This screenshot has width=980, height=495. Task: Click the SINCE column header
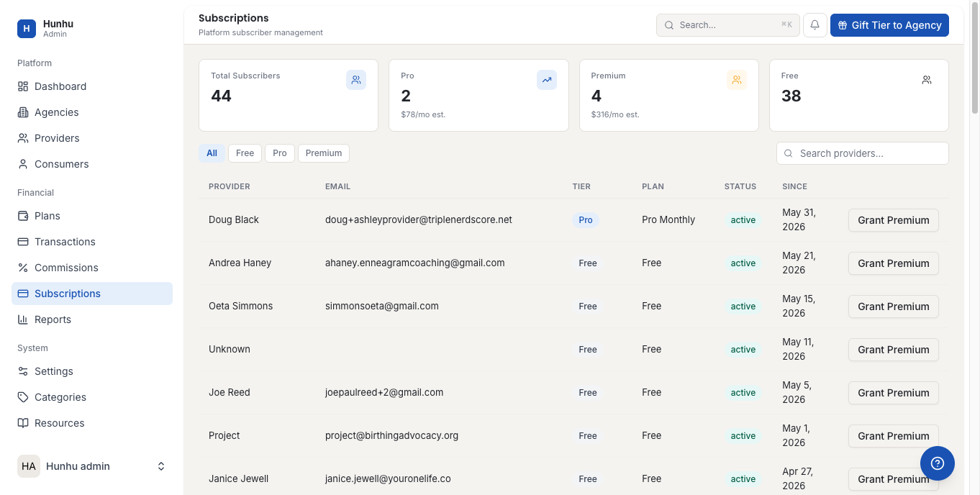click(794, 186)
